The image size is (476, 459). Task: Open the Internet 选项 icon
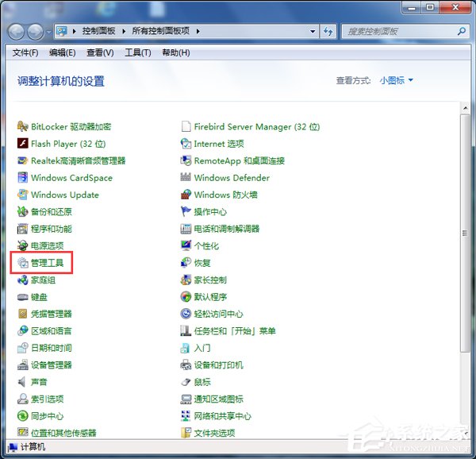(186, 144)
